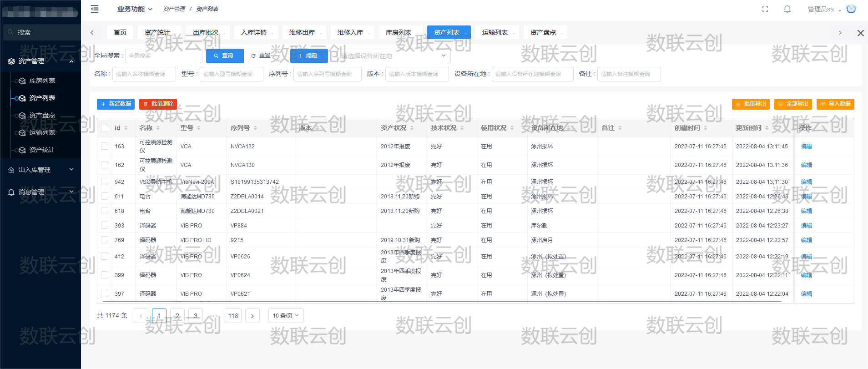Click 全部导出 button
The image size is (868, 369).
(793, 104)
